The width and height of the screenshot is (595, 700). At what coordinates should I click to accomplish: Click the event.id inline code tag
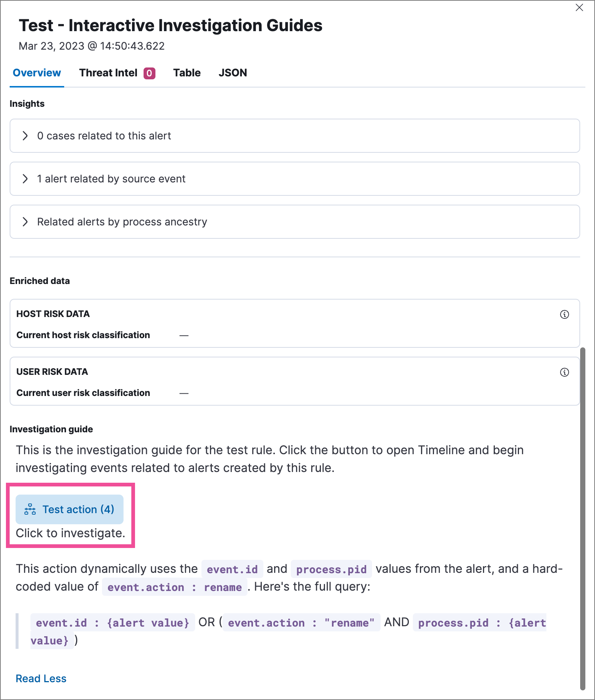tap(232, 569)
